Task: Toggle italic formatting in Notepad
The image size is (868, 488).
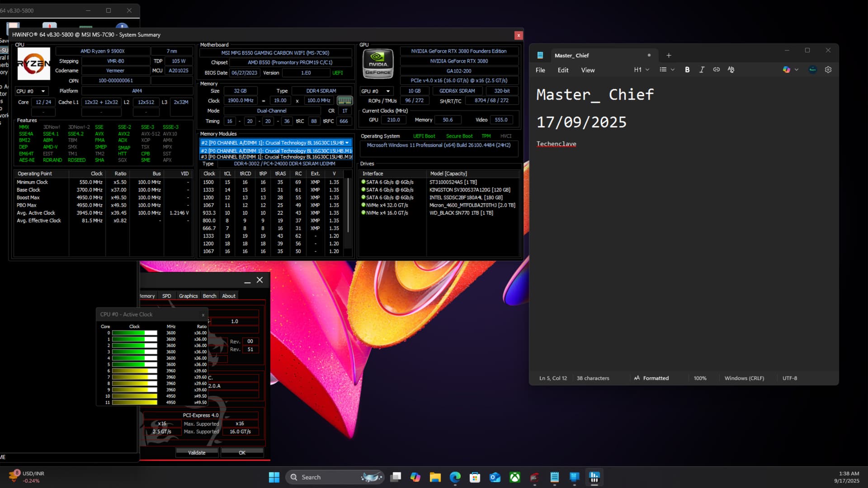Action: pos(702,70)
